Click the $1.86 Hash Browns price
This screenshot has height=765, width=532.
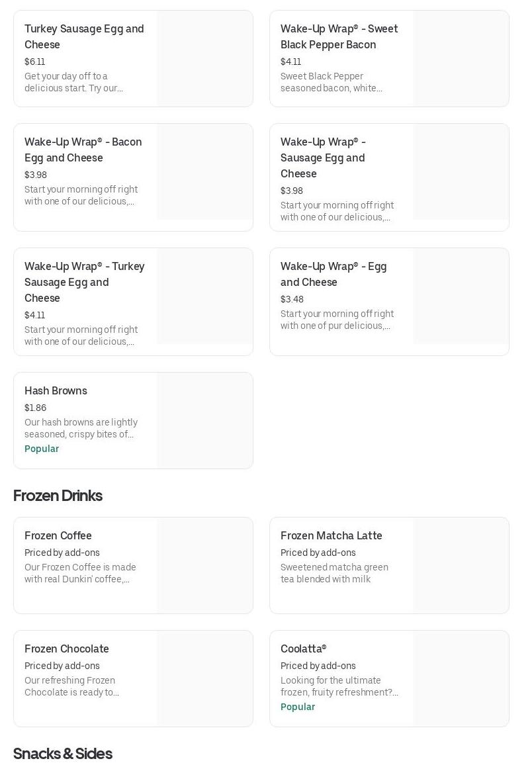pos(36,408)
